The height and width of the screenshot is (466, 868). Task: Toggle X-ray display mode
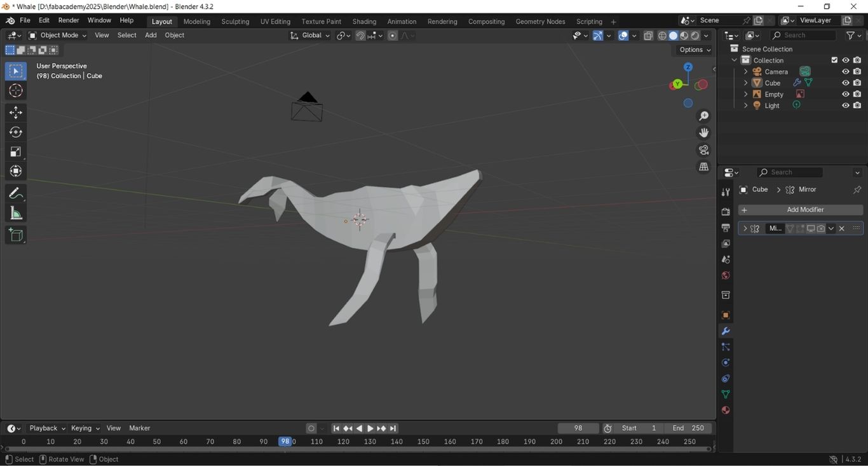click(x=648, y=36)
